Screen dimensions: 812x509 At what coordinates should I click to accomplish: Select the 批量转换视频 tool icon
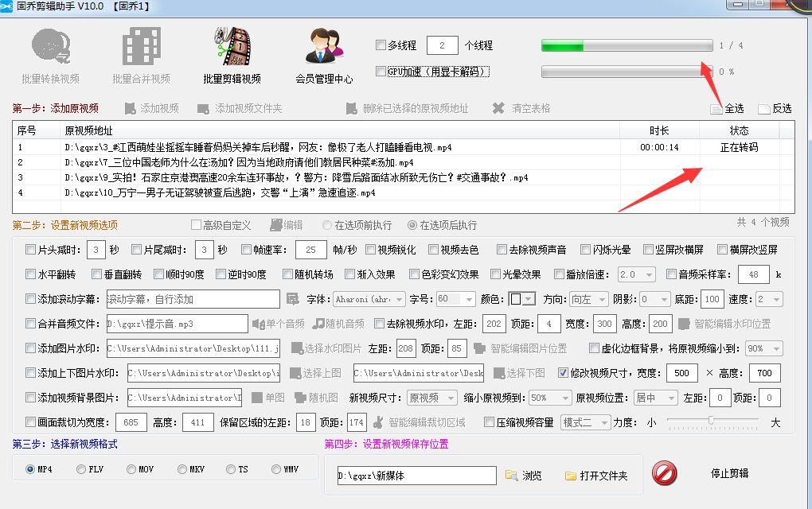[51, 46]
